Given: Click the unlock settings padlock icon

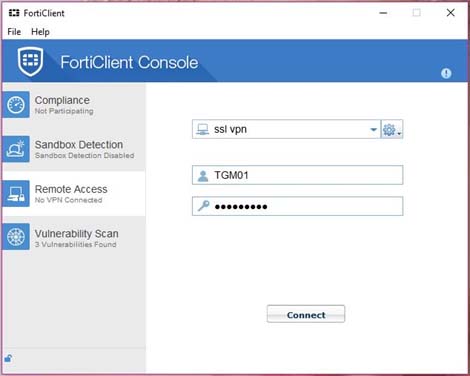Looking at the screenshot, I should (8, 359).
